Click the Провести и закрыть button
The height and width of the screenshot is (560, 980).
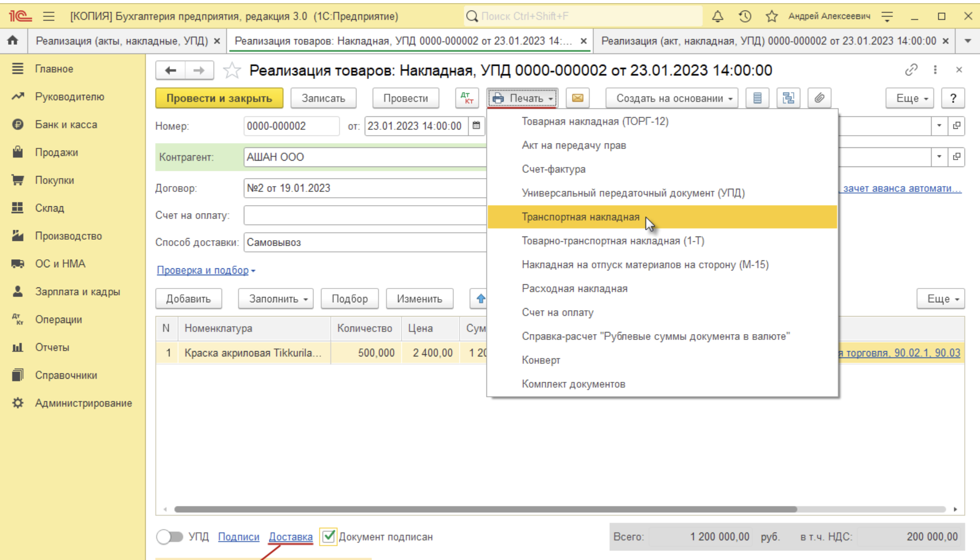(x=219, y=98)
